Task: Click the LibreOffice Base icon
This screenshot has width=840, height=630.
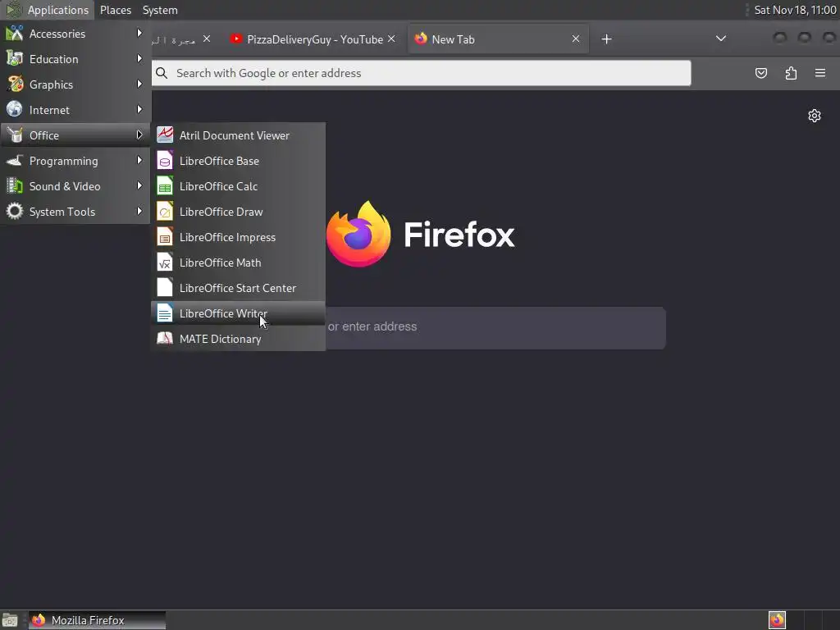Action: [x=164, y=161]
